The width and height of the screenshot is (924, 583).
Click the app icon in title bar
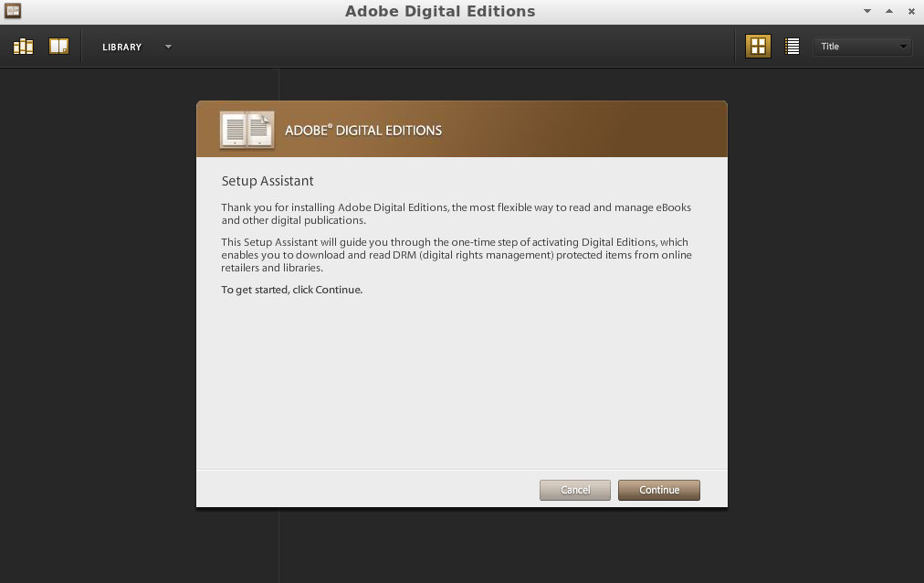tap(13, 11)
